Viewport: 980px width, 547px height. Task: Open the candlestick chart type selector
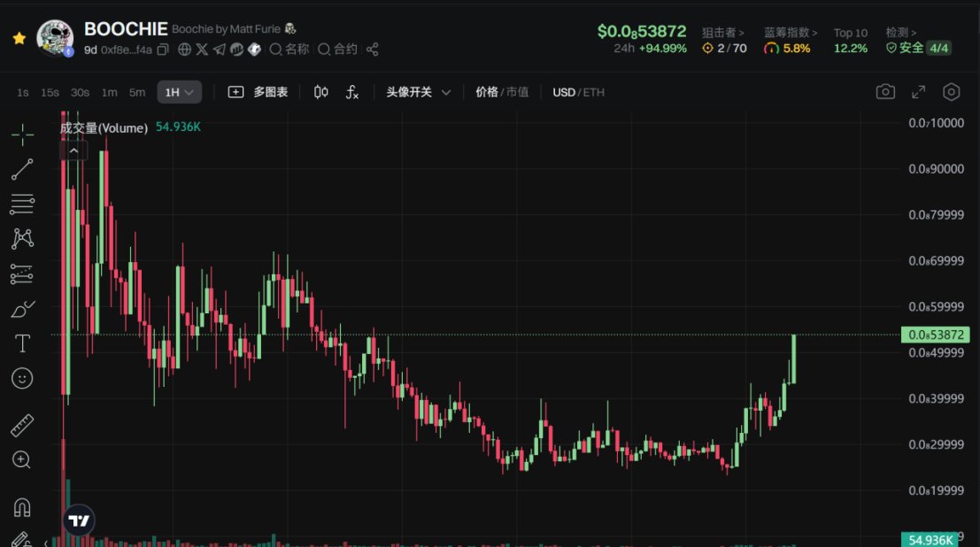tap(320, 93)
